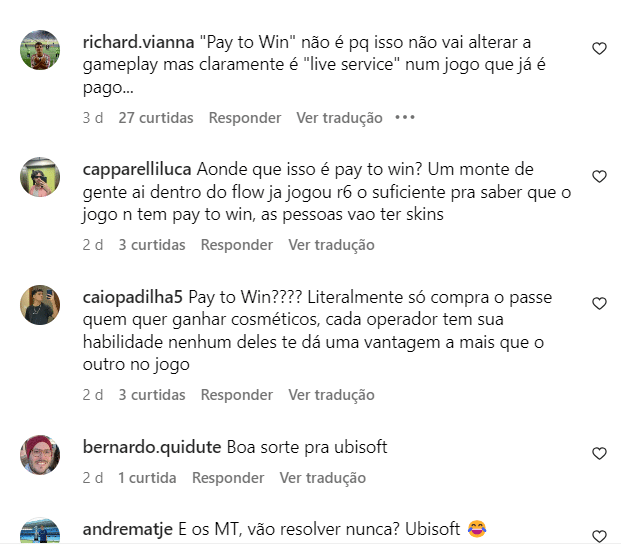The width and height of the screenshot is (621, 548).
Task: Open richard.vianna's profile picture
Action: click(40, 50)
